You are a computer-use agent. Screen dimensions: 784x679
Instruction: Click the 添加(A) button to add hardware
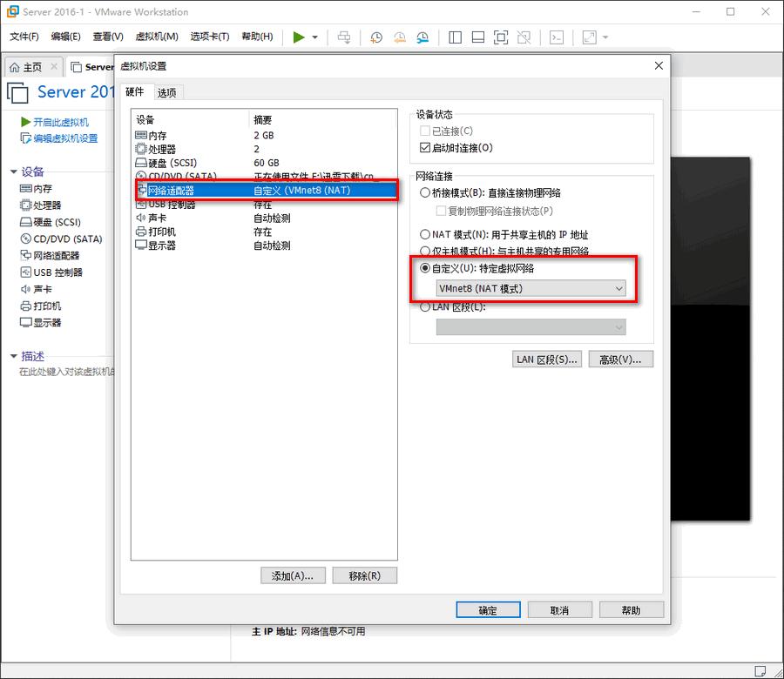(293, 575)
